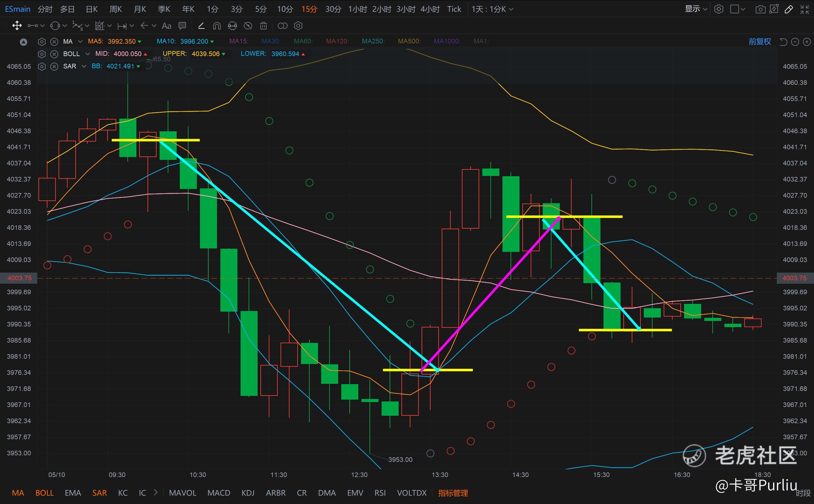Select the circle shape drawing tool

(x=55, y=26)
